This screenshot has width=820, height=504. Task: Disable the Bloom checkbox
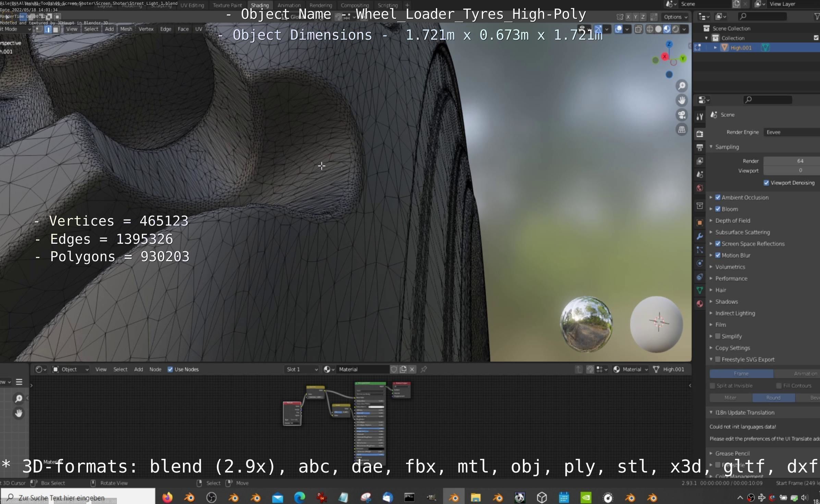click(718, 209)
